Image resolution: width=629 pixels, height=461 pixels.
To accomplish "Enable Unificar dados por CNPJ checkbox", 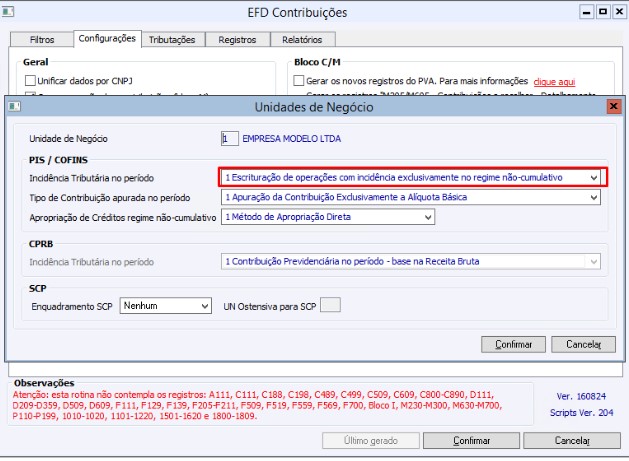I will coord(30,81).
